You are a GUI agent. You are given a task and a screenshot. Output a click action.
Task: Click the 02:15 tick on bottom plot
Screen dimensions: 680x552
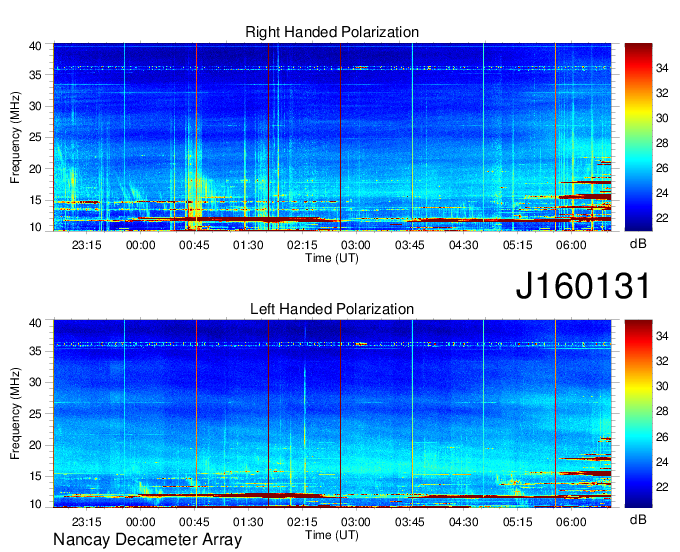pos(302,522)
